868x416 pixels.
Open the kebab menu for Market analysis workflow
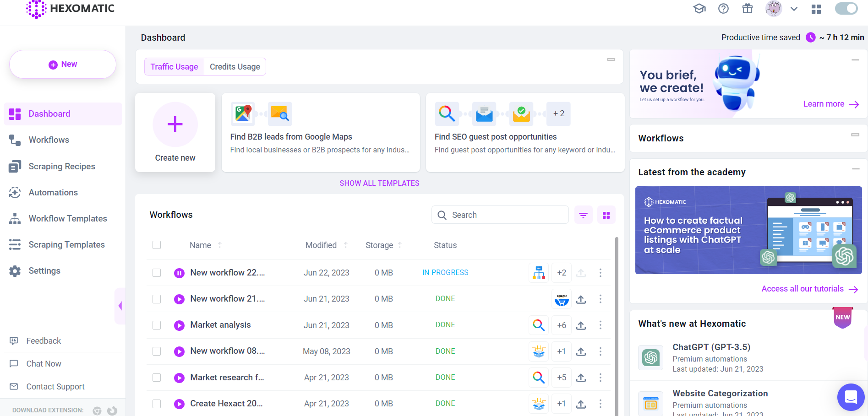[601, 325]
